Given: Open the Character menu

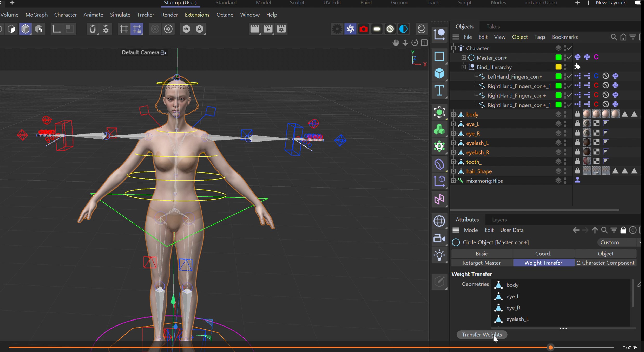Looking at the screenshot, I should click(x=65, y=15).
